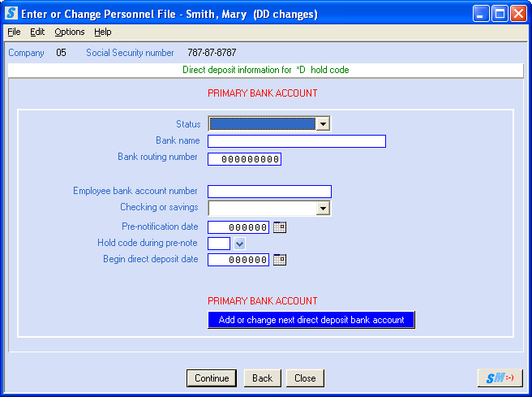Click Add or change next direct deposit bank account
This screenshot has width=532, height=397.
point(311,320)
